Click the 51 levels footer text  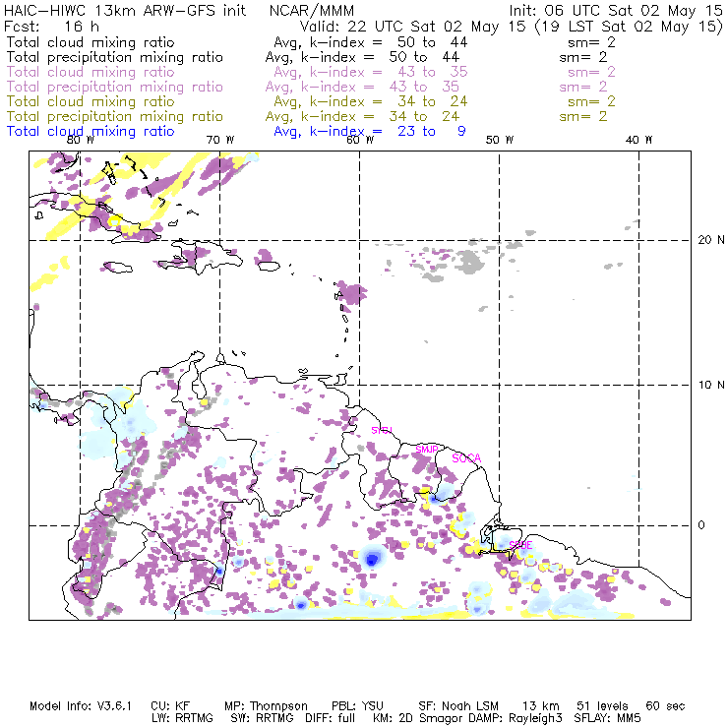pyautogui.click(x=603, y=706)
